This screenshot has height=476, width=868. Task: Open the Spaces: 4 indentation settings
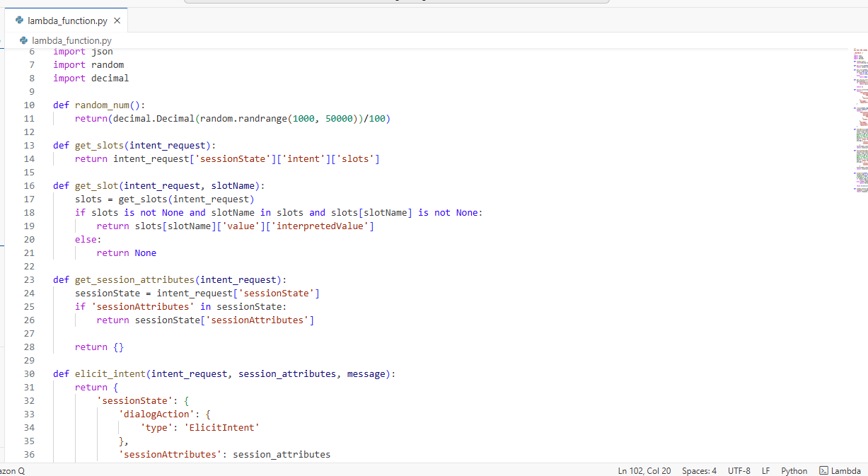699,470
